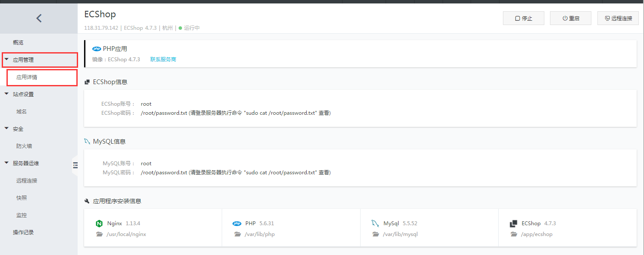This screenshot has width=644, height=255.
Task: Click the 远程连接 button at top right
Action: pos(618,18)
